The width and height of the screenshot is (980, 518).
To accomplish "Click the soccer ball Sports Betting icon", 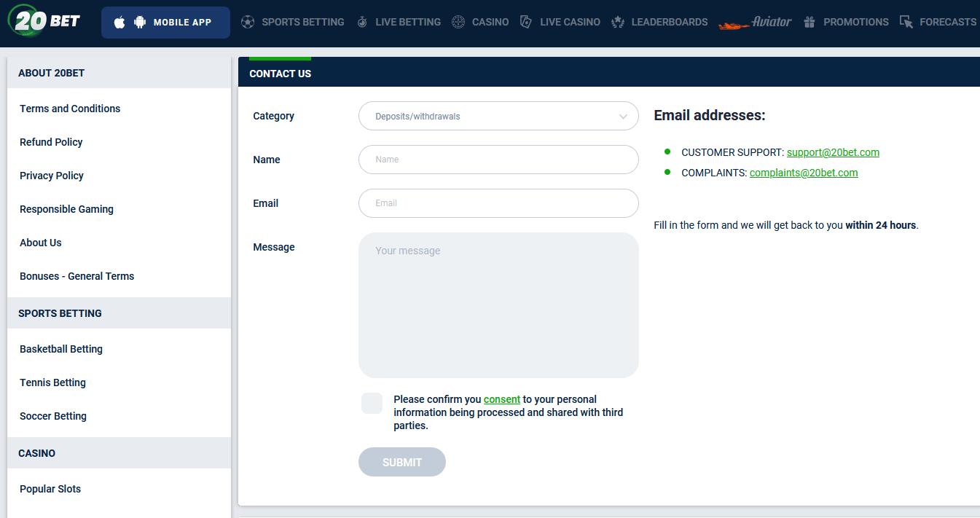I will pyautogui.click(x=248, y=22).
